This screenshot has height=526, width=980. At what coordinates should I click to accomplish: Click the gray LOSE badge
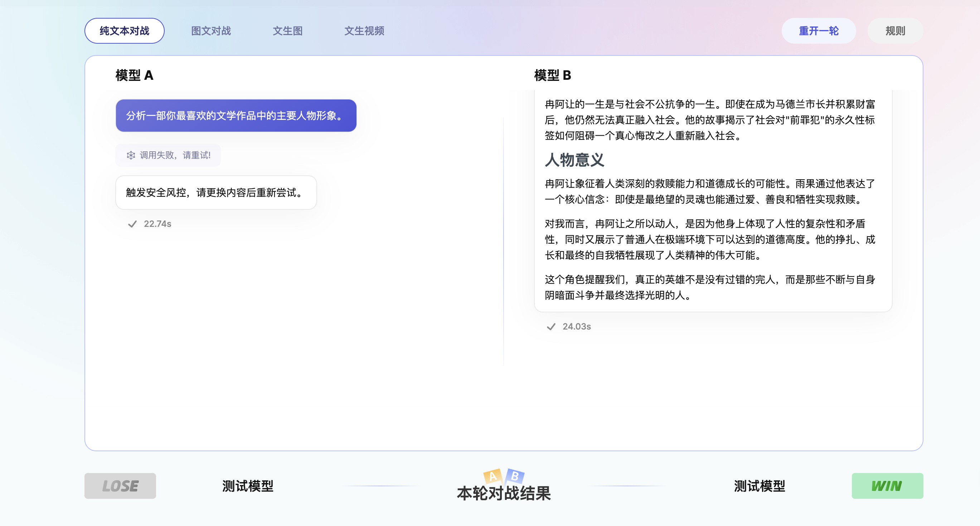120,486
